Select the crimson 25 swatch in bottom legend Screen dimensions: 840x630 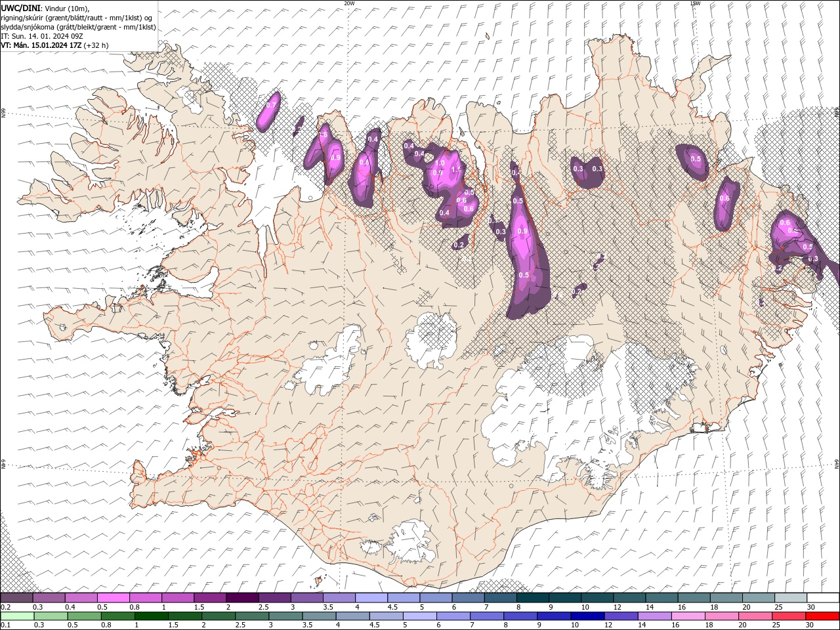[789, 616]
